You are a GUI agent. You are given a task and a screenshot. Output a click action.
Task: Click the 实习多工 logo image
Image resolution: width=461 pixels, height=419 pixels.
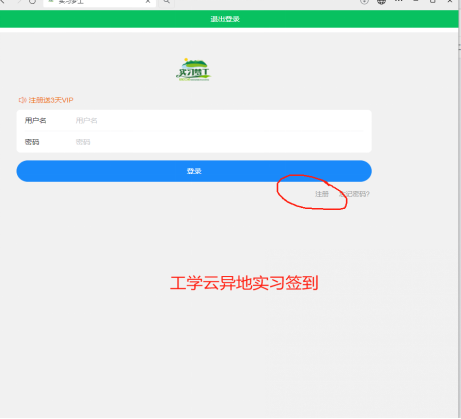(193, 70)
